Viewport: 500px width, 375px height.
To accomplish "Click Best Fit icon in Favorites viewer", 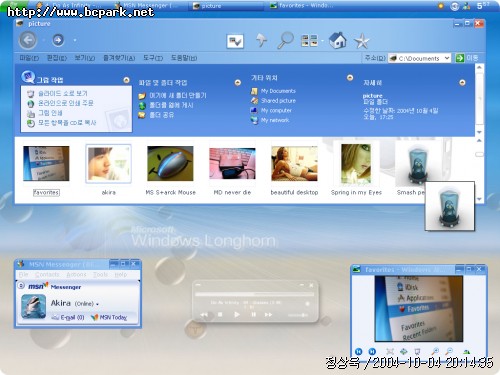I will pyautogui.click(x=390, y=351).
